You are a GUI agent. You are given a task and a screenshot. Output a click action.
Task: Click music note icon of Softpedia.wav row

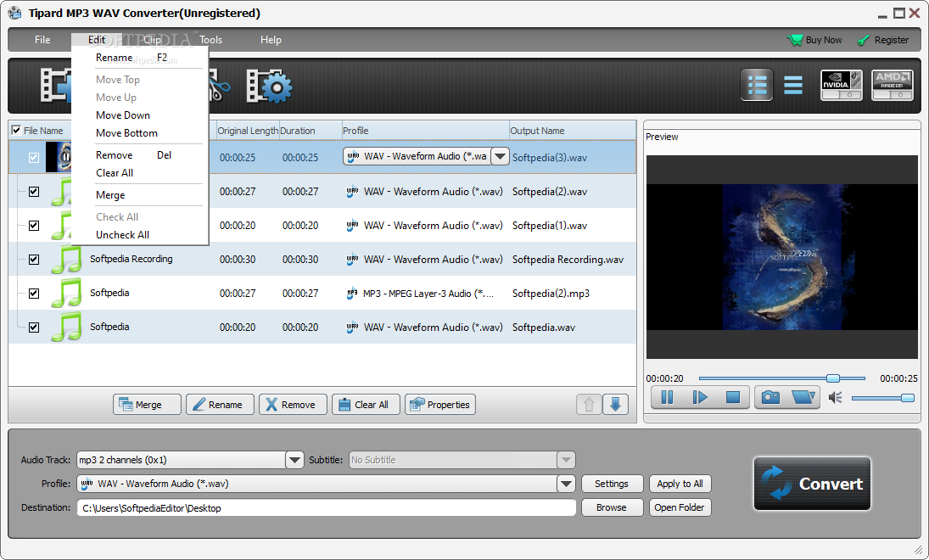click(x=66, y=328)
